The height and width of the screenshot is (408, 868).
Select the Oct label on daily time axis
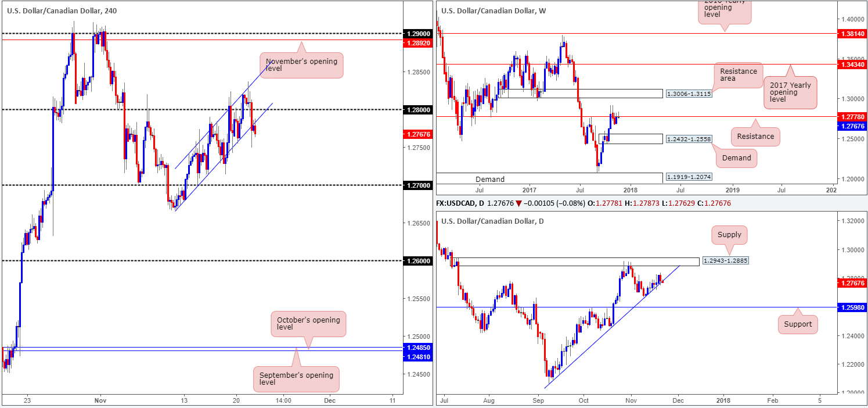584,400
